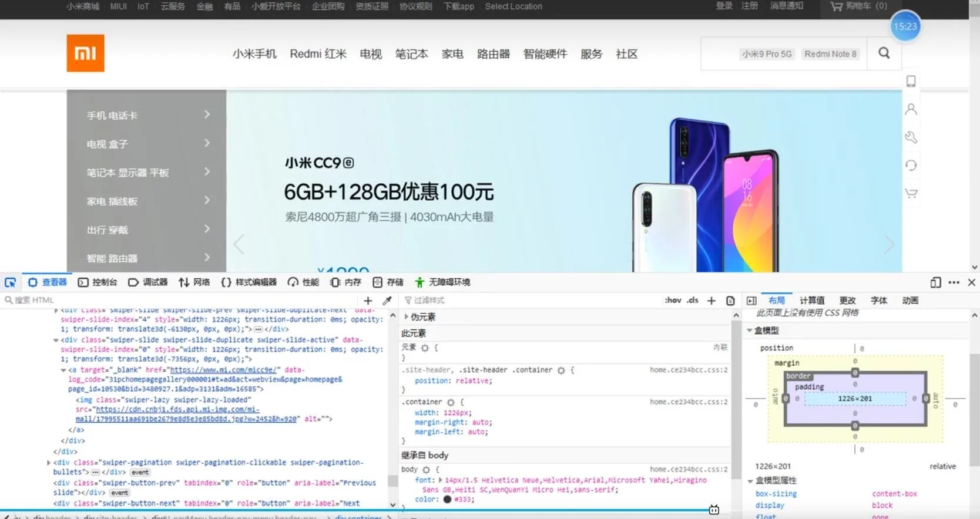Click the Select Location link
The height and width of the screenshot is (519, 980).
(x=514, y=6)
